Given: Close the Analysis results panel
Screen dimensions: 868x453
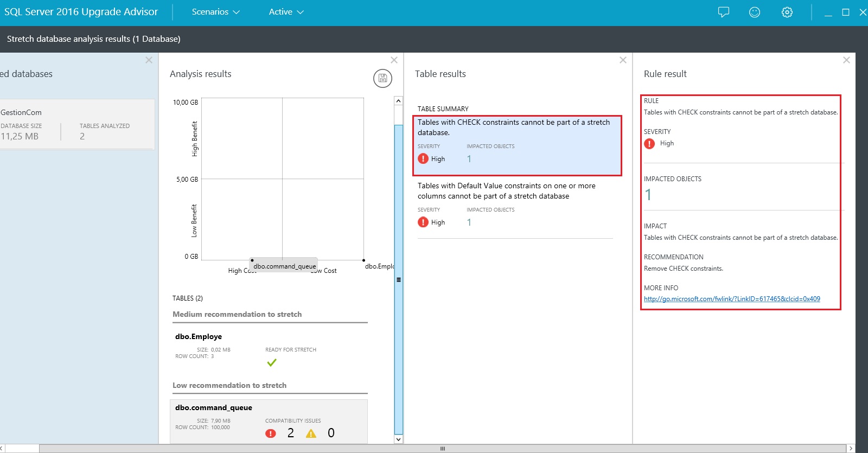Looking at the screenshot, I should (x=394, y=60).
